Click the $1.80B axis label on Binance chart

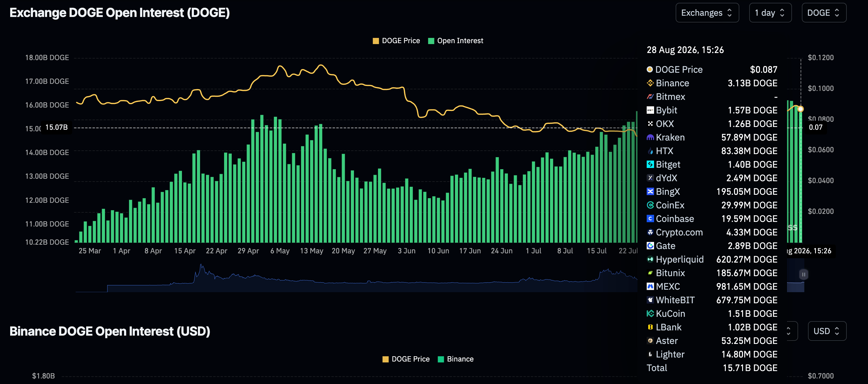pyautogui.click(x=43, y=376)
